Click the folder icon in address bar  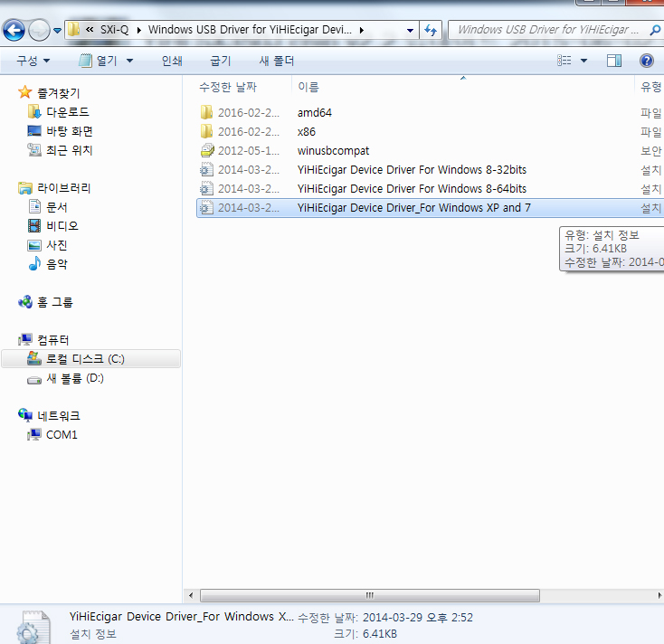pos(74,30)
